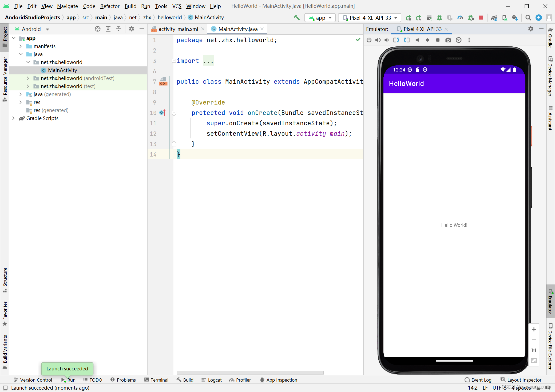The image size is (555, 392).
Task: Click the Sync Project with Gradle icon
Action: tap(493, 17)
